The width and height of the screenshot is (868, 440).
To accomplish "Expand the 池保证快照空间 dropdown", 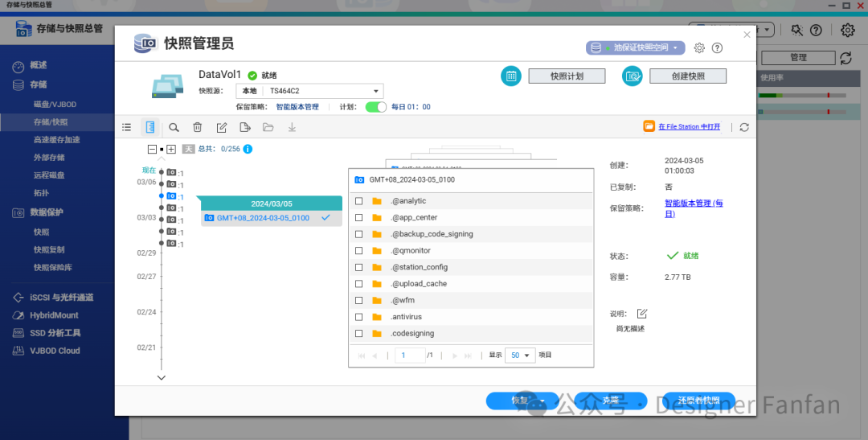I will pyautogui.click(x=635, y=48).
